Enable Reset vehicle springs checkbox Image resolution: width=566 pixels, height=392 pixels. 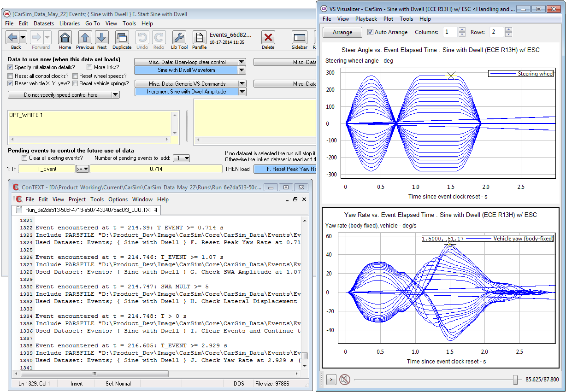(75, 83)
